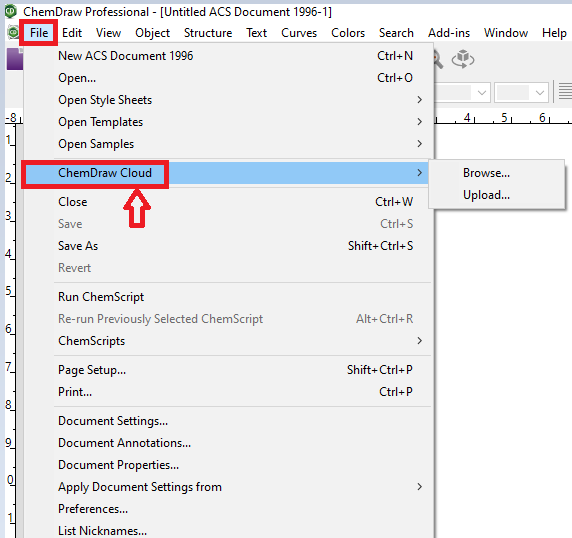Open Document Properties...
Image resolution: width=572 pixels, height=538 pixels.
(229, 465)
